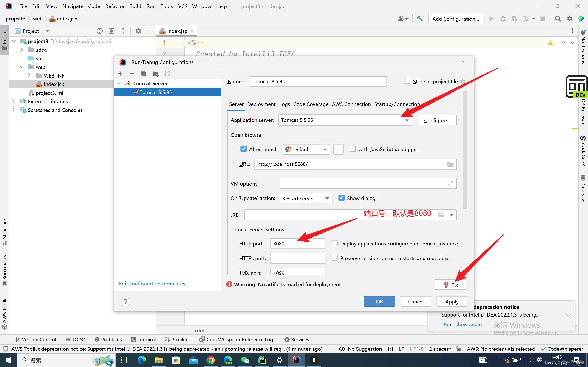This screenshot has width=588, height=367.
Task: Click the build project hammer icon
Action: tap(420, 19)
